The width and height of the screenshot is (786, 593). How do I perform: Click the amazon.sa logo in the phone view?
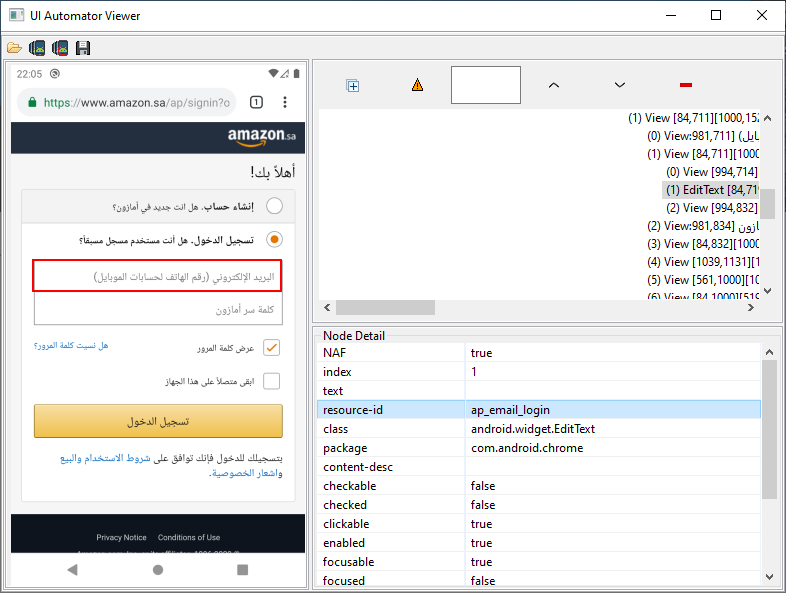tap(262, 136)
